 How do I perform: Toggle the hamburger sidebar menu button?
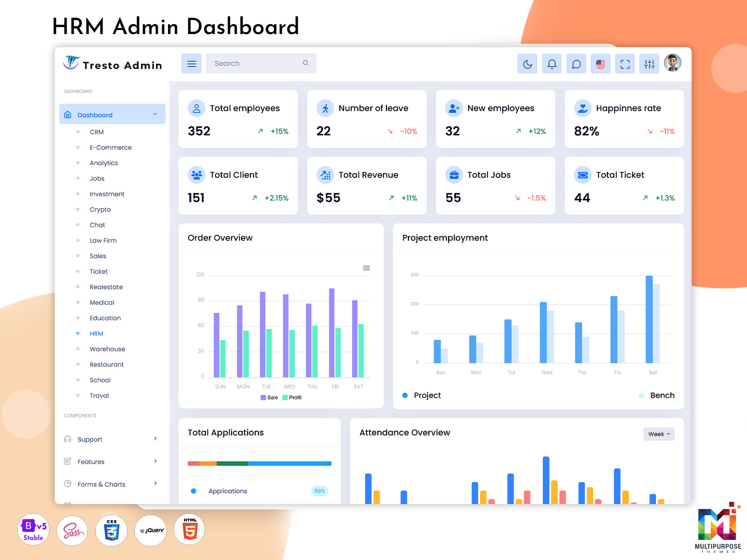[191, 63]
